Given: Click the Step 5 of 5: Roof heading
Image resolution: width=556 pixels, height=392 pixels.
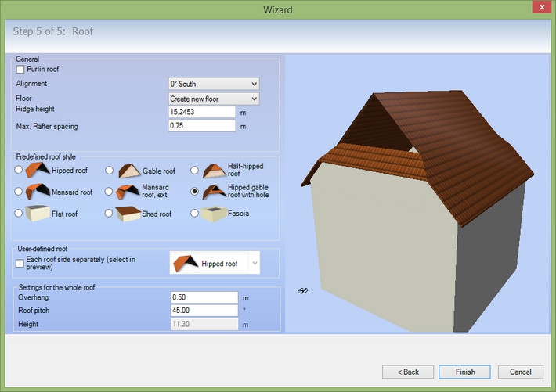Looking at the screenshot, I should (53, 31).
